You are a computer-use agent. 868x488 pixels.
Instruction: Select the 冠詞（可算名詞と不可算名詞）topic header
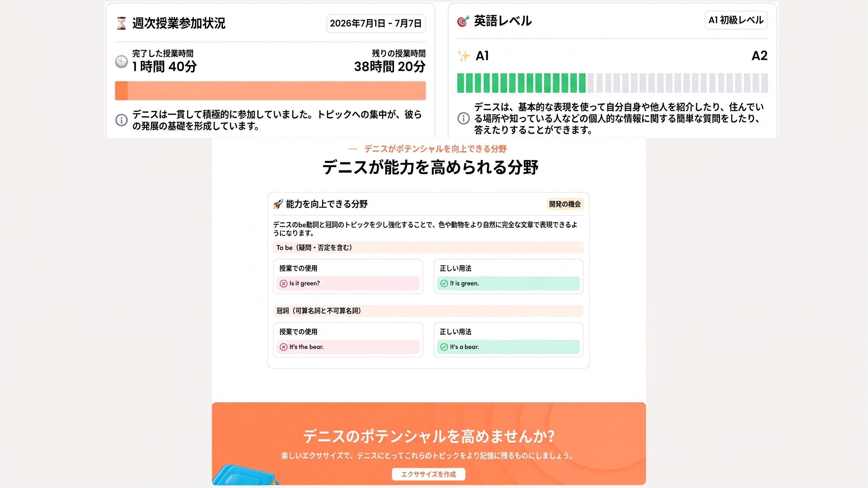point(428,311)
